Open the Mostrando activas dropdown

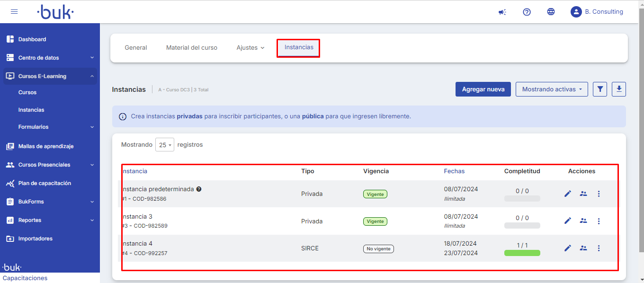tap(551, 89)
